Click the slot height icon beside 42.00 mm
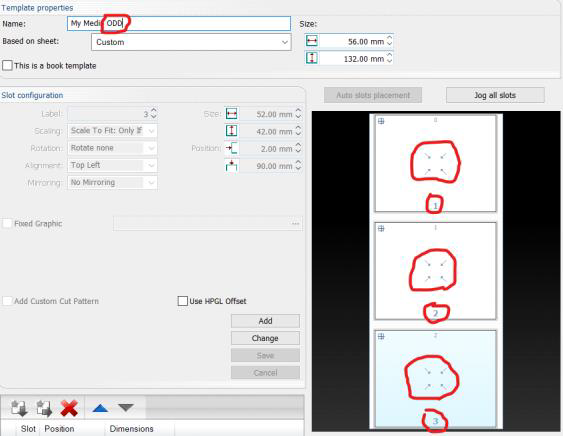The height and width of the screenshot is (436, 563). (x=232, y=131)
